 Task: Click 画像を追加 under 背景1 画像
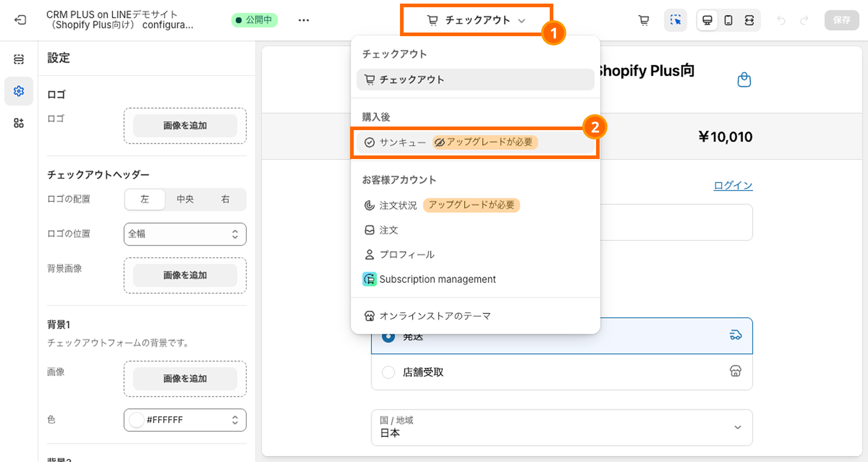click(185, 378)
